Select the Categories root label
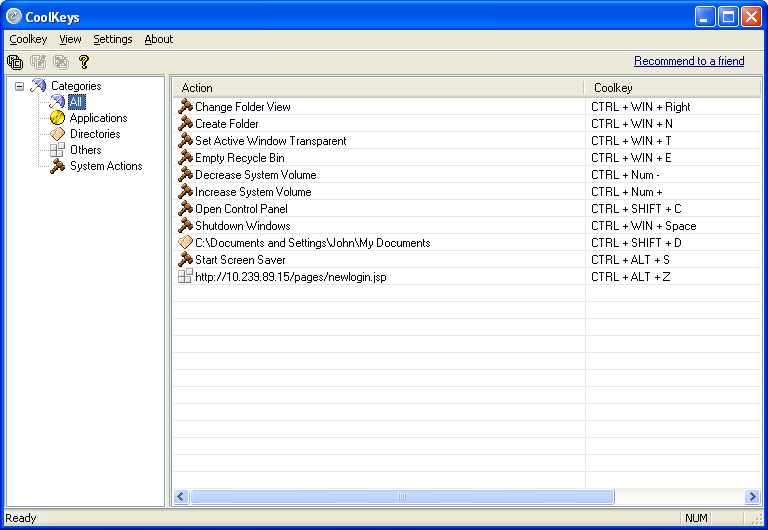This screenshot has width=768, height=530. click(x=76, y=86)
